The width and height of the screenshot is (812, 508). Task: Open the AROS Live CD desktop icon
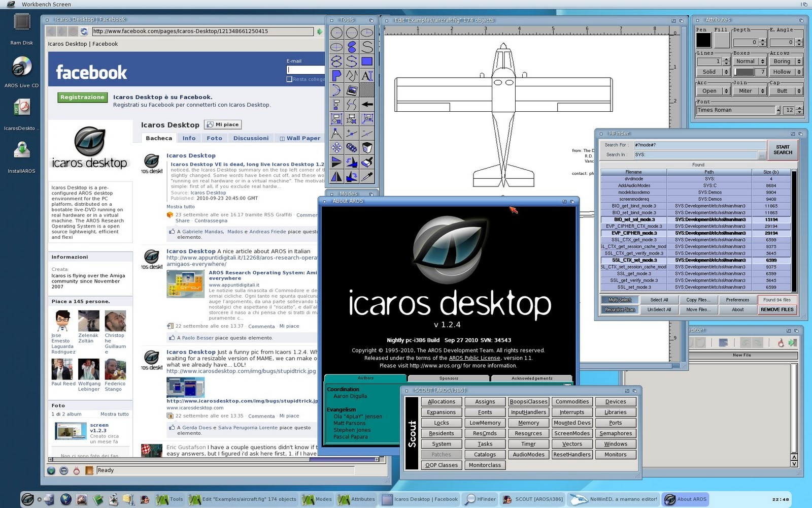pos(22,67)
